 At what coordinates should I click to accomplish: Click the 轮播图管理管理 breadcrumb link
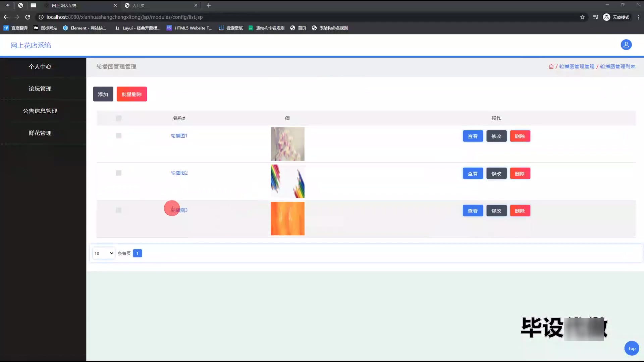[x=577, y=67]
